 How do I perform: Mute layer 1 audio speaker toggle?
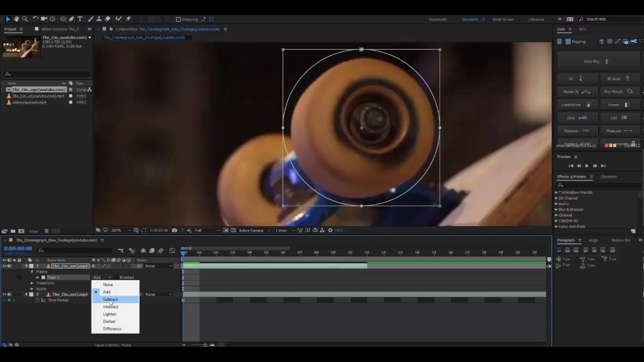[x=9, y=266]
